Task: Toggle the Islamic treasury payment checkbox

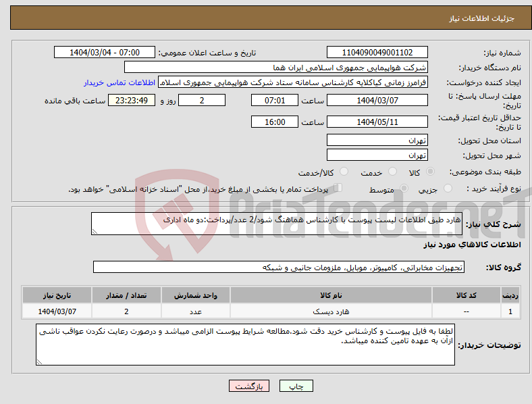Action: (x=338, y=188)
